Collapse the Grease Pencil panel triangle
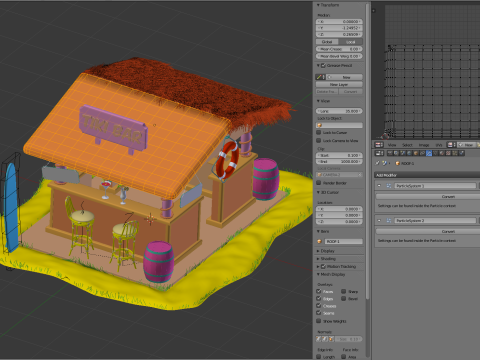This screenshot has width=480, height=360. click(318, 65)
